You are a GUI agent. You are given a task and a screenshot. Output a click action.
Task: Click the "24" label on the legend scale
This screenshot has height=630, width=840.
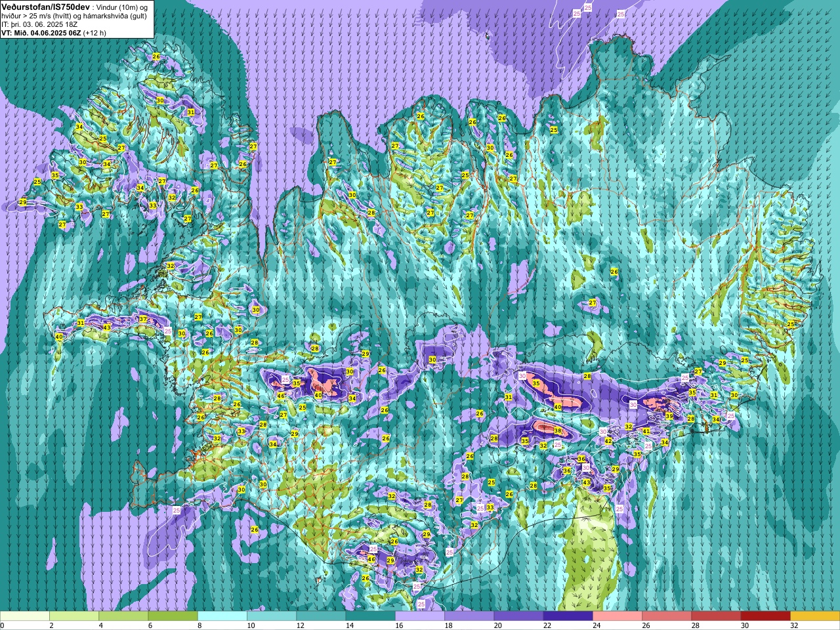(597, 626)
